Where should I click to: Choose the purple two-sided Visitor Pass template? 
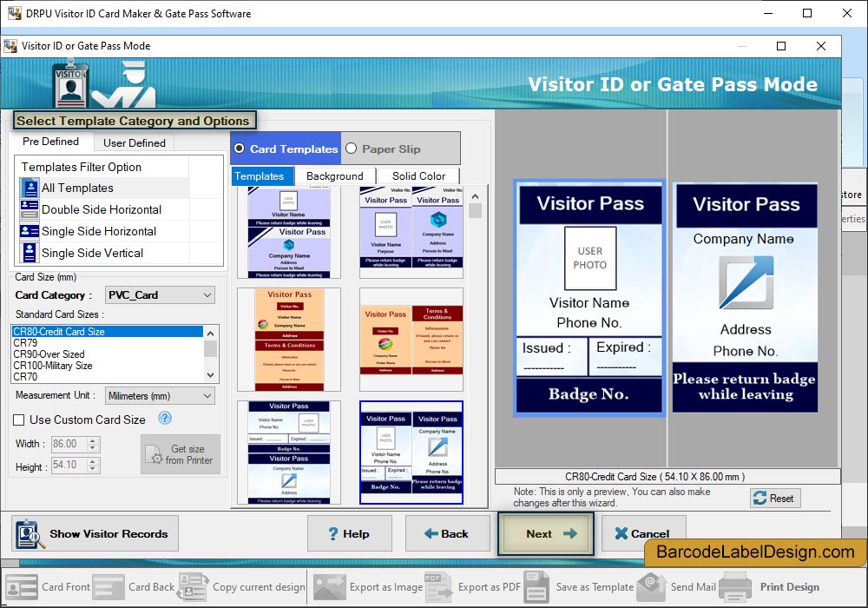click(411, 232)
